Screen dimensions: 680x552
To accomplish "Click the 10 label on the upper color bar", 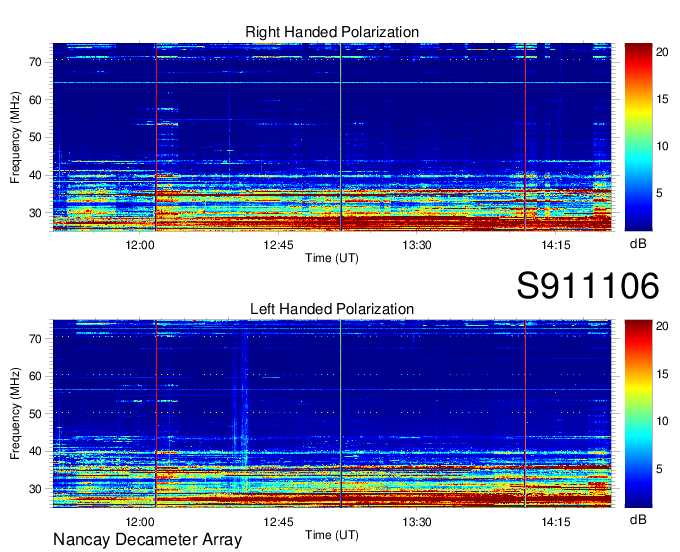I will (x=662, y=146).
